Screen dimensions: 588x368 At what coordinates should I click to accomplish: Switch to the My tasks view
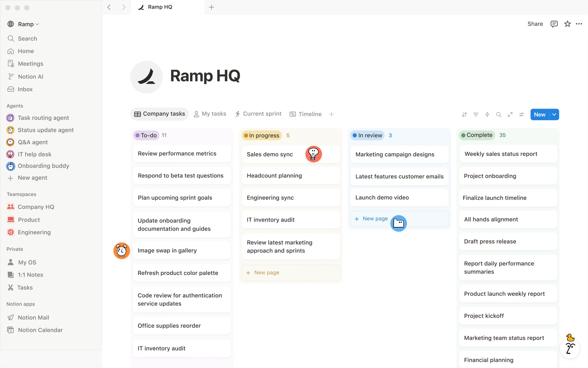[x=210, y=114]
